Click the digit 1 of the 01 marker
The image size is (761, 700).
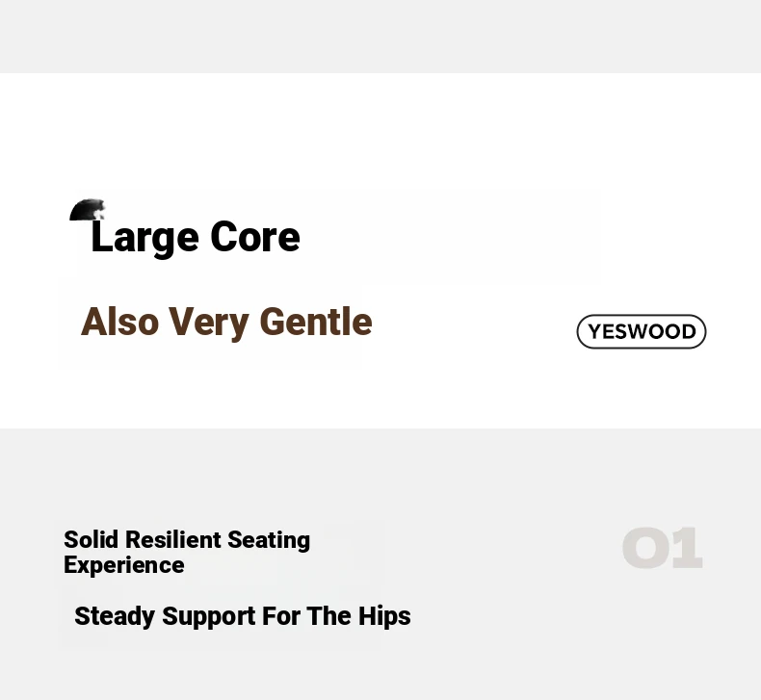tap(687, 548)
